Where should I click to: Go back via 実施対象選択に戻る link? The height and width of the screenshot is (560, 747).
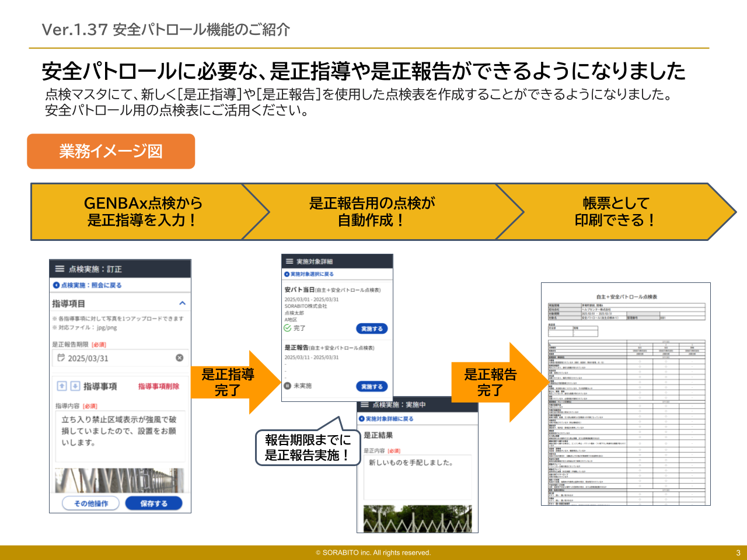[313, 274]
